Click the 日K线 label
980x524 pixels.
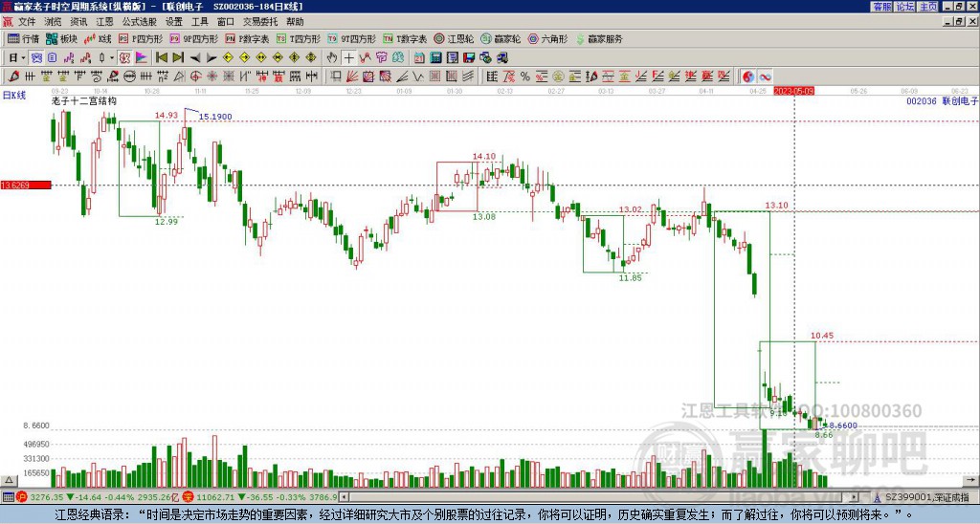[x=14, y=95]
